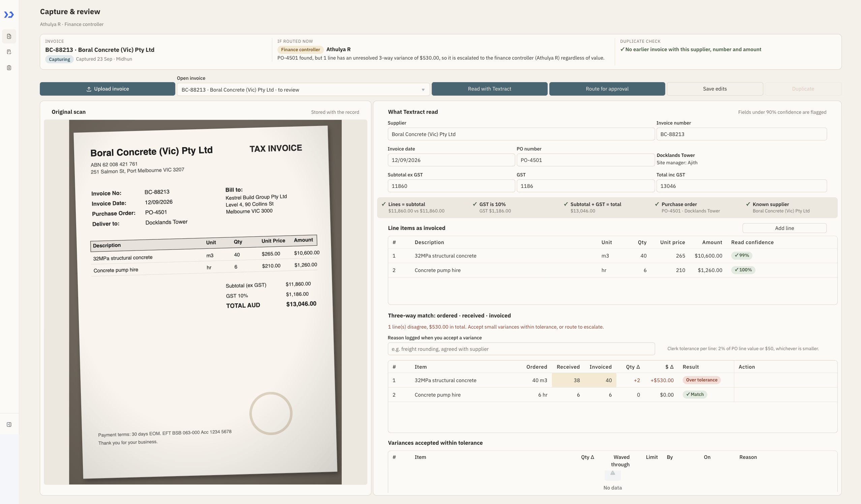Toggle the sidebar panel icon at bottom
Screen dimensions: 861x504
9,425
